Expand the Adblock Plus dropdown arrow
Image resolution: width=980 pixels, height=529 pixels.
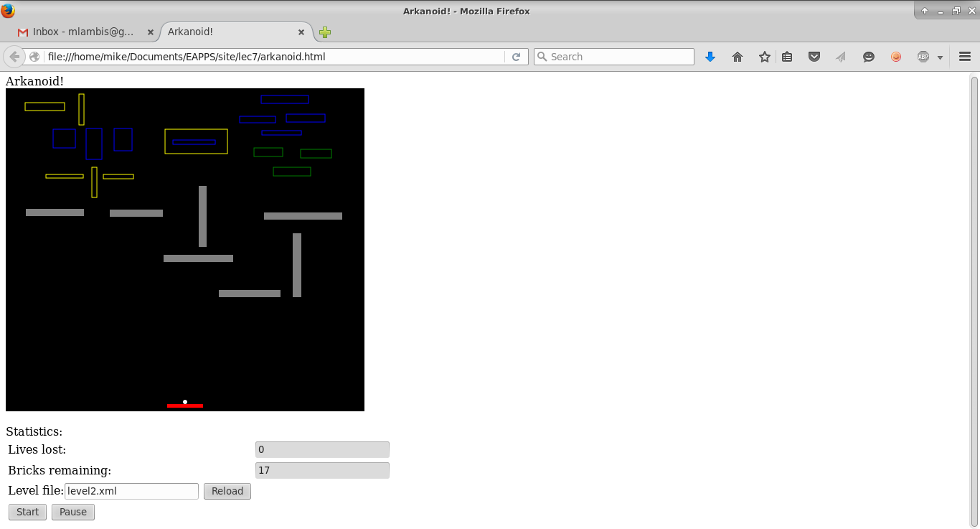pyautogui.click(x=940, y=57)
